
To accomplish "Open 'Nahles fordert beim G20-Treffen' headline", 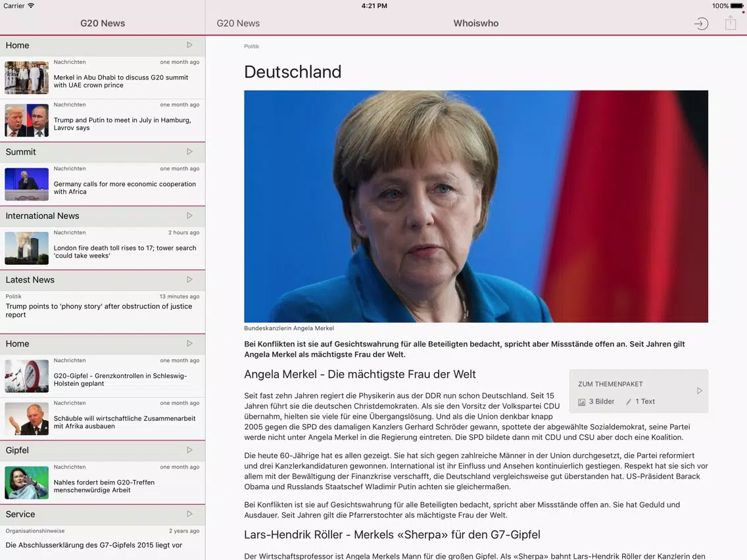I will tap(104, 486).
